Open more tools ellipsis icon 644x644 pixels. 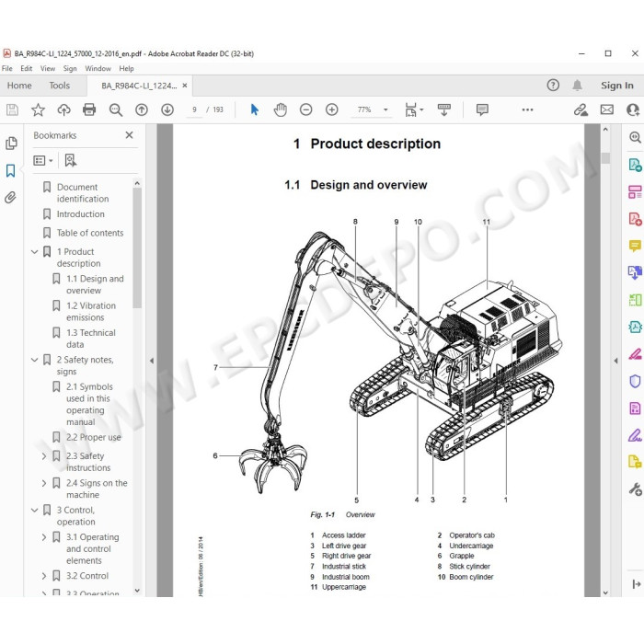pos(527,109)
